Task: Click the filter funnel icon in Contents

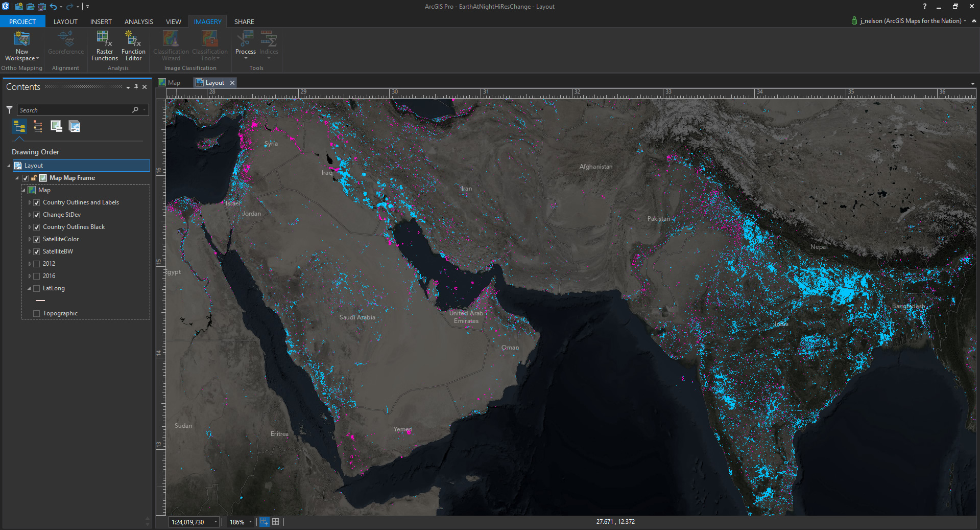Action: [9, 110]
